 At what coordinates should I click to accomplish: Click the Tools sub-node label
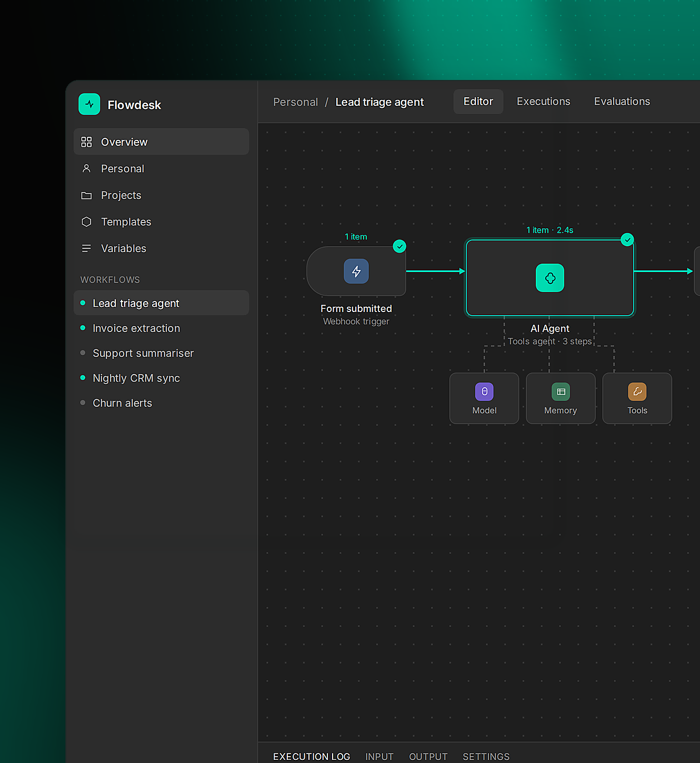[x=637, y=410]
